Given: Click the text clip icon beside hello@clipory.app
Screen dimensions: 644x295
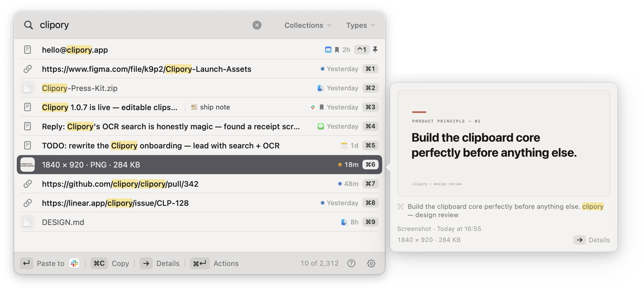Looking at the screenshot, I should 28,50.
